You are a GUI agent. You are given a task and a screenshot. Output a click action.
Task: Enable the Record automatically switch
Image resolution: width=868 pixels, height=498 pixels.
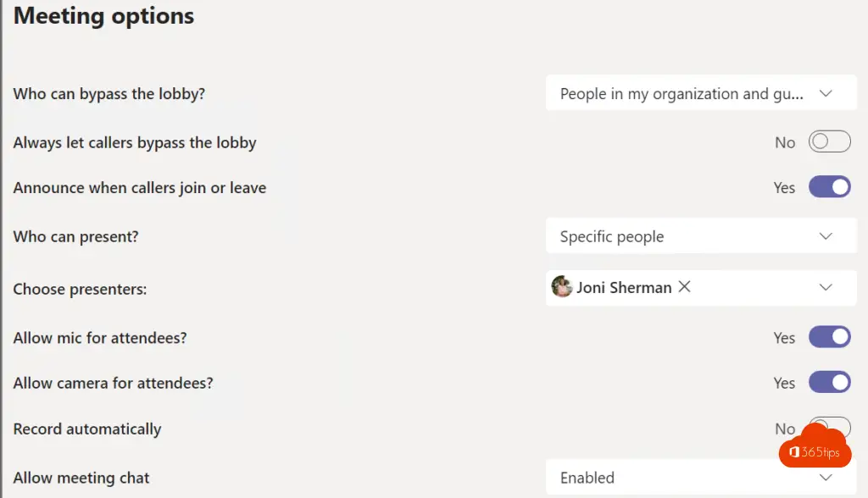829,427
